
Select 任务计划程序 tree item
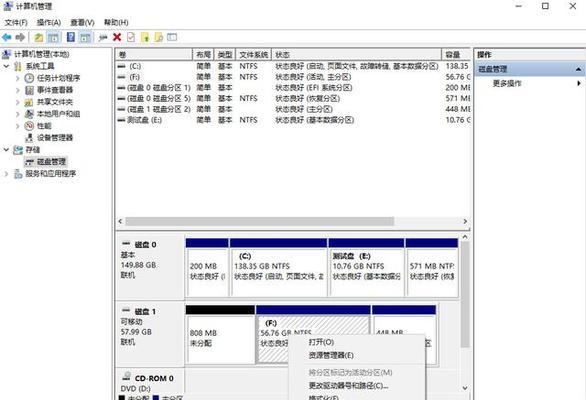[x=58, y=78]
